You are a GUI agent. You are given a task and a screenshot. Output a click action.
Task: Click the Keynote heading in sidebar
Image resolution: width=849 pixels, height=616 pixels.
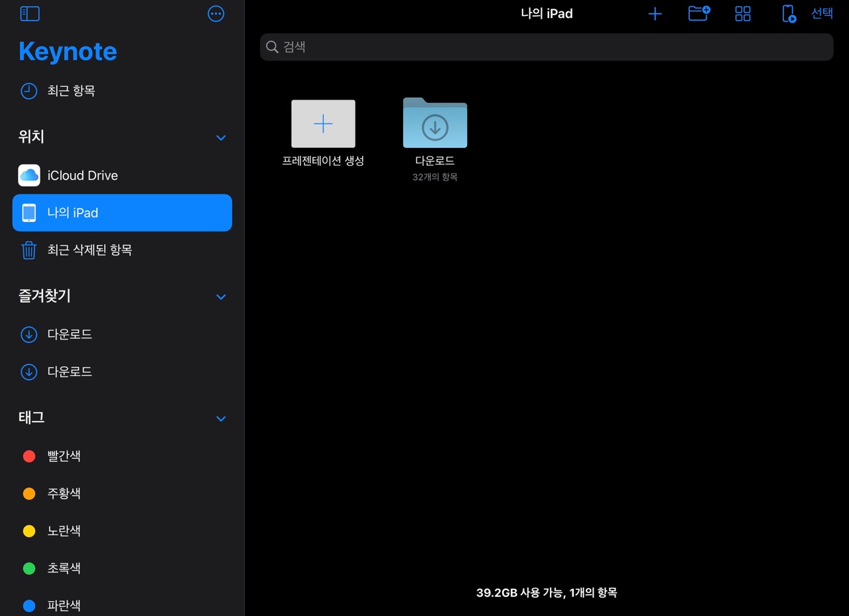point(68,52)
